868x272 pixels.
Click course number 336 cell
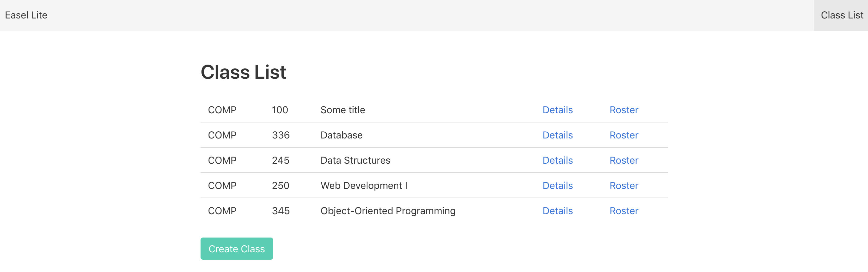coord(281,135)
